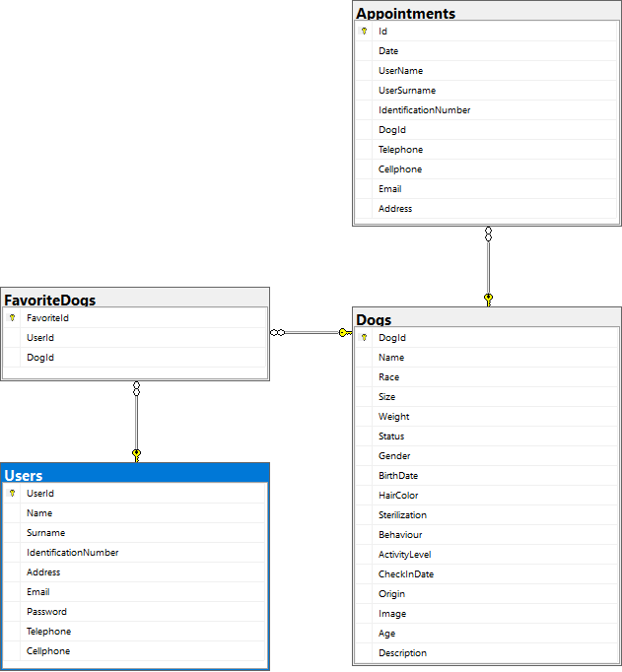Select the Size column in Dogs table

486,396
